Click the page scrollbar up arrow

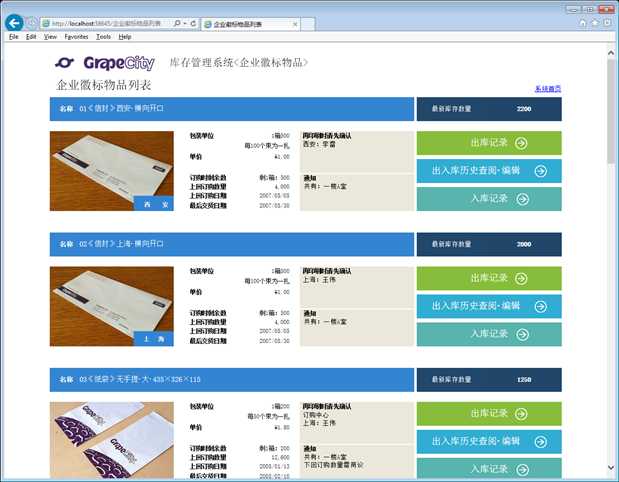tap(611, 52)
